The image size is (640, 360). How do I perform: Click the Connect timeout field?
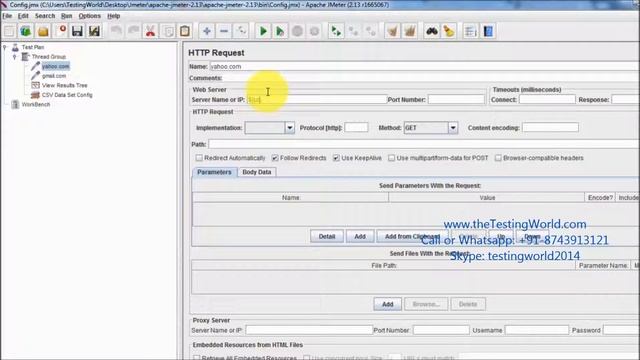click(547, 100)
